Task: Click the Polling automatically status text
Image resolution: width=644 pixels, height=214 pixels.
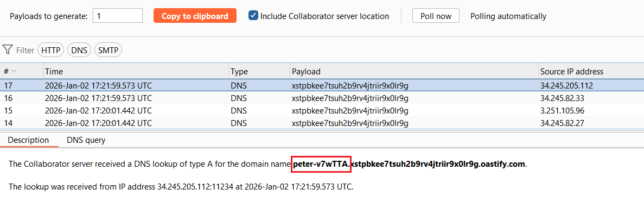Action: (508, 16)
